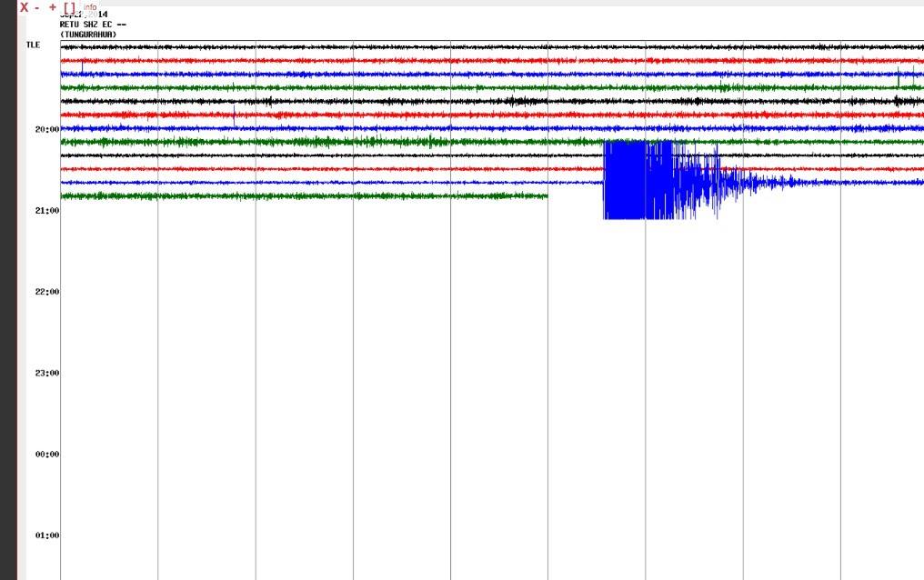The image size is (924, 580).
Task: Select the 21:00 time marker
Action: [x=47, y=211]
